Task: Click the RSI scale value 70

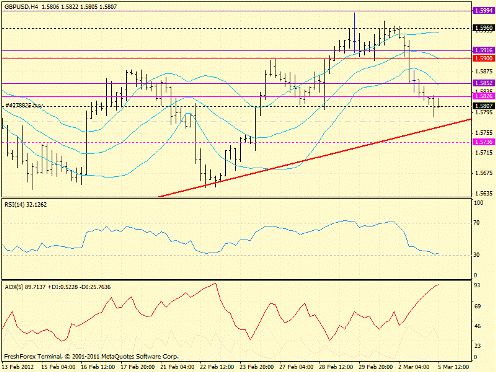Action: (477, 223)
